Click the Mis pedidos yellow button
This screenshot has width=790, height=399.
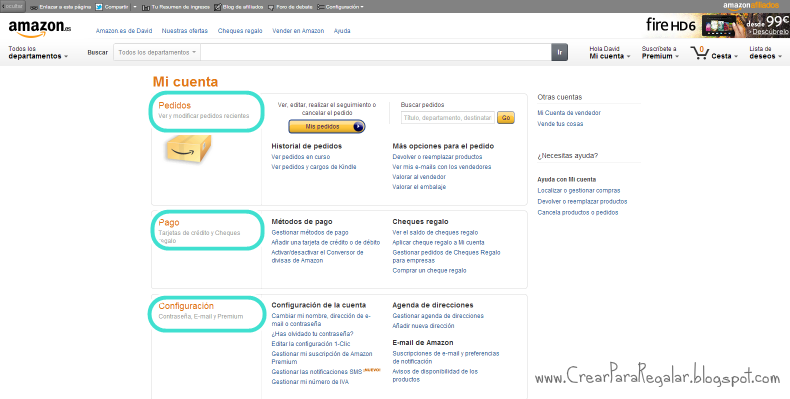coord(326,126)
